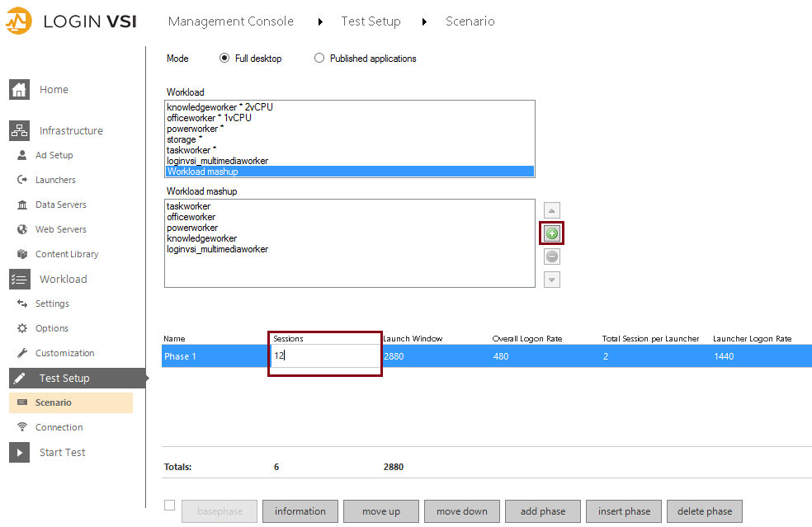Open Launchers page
This screenshot has width=812, height=527.
pos(55,180)
